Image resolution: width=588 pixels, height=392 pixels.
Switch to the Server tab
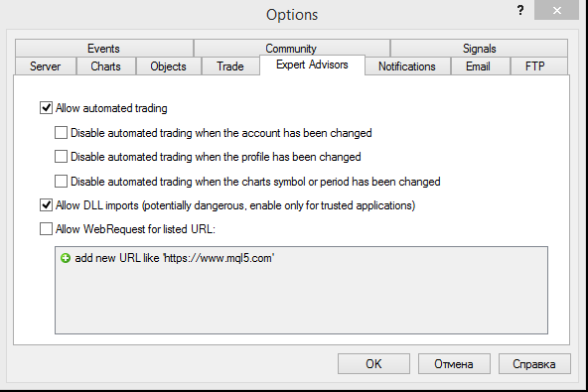(x=46, y=66)
